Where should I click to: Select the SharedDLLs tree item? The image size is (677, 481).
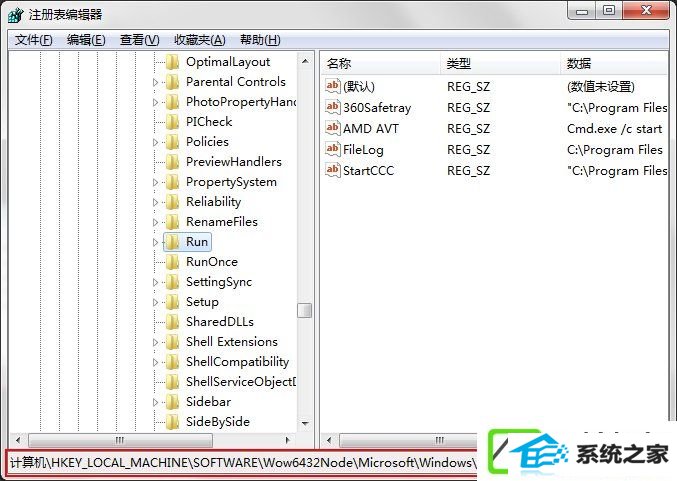(x=220, y=322)
